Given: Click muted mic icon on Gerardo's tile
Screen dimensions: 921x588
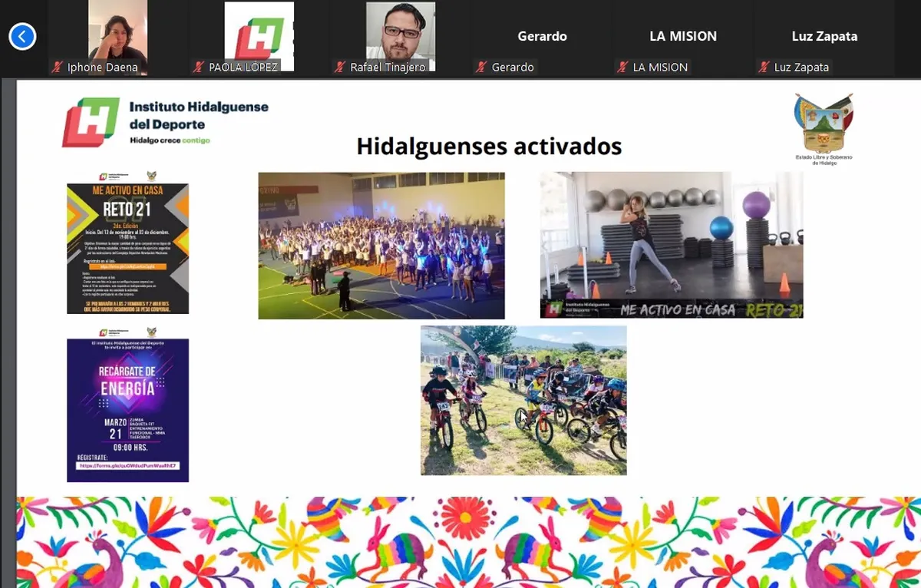Looking at the screenshot, I should point(481,68).
